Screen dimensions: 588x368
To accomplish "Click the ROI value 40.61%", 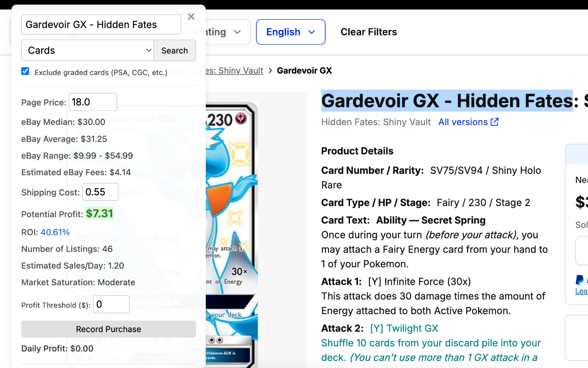I will click(55, 232).
